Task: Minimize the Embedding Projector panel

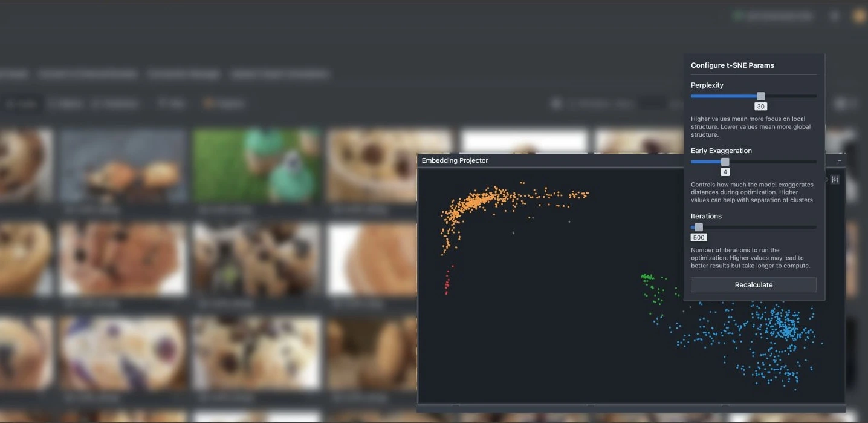Action: [839, 160]
